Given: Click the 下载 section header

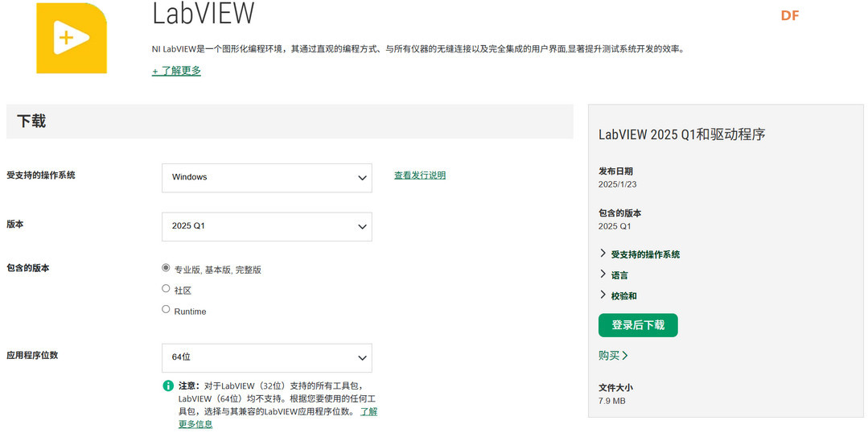Looking at the screenshot, I should coord(31,122).
